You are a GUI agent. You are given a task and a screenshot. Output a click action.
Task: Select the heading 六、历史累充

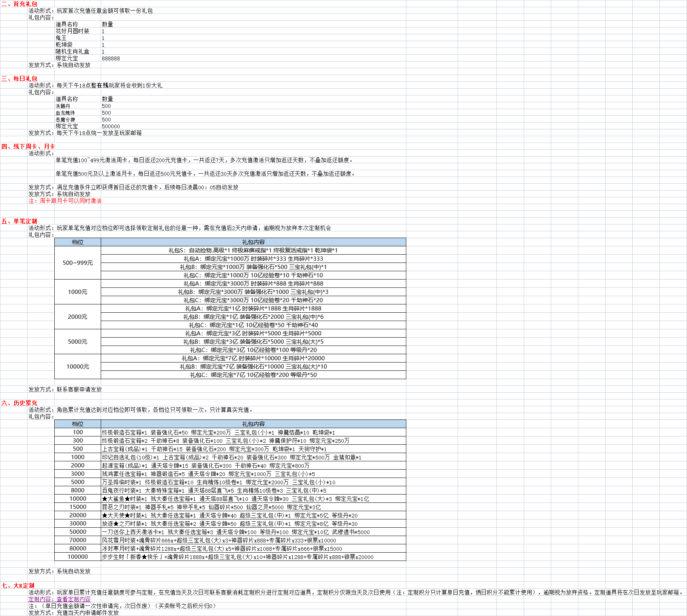pos(19,403)
